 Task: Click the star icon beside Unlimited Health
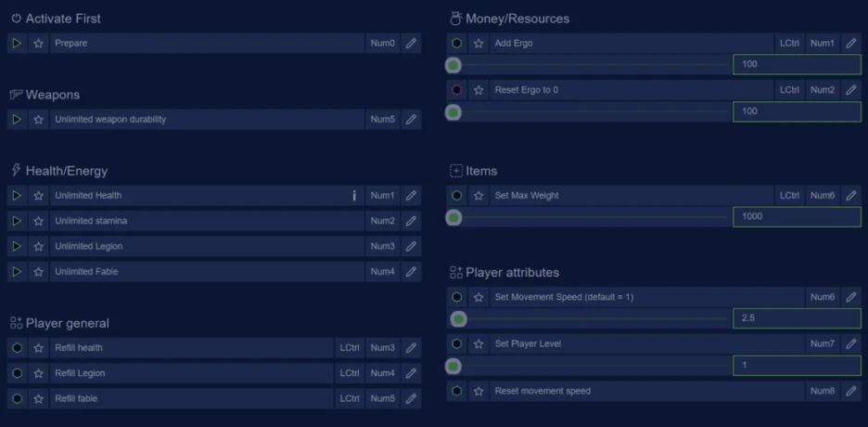39,196
